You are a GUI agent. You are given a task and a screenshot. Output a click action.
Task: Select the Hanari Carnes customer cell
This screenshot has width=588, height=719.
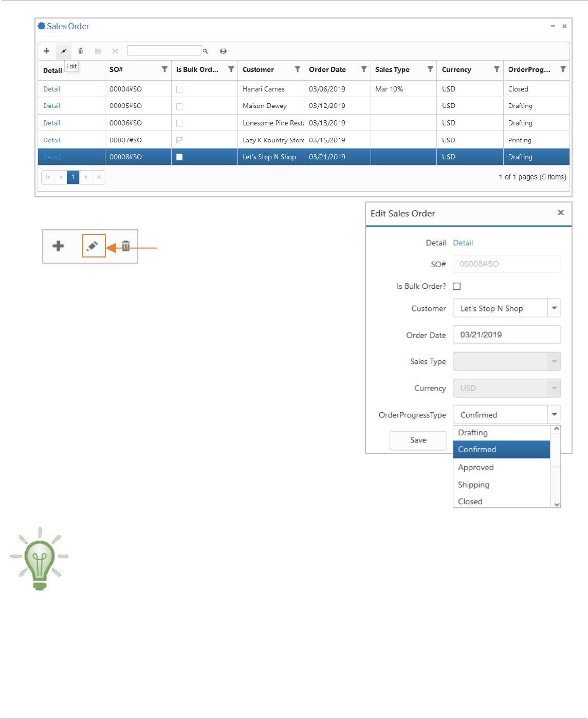pos(271,89)
